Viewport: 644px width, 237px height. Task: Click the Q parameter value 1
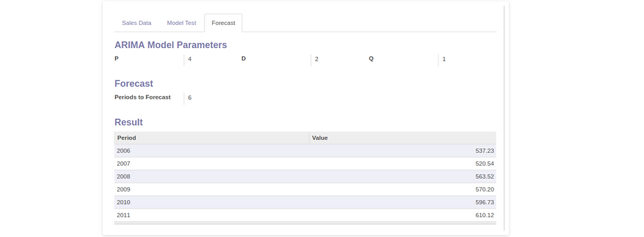coord(444,59)
